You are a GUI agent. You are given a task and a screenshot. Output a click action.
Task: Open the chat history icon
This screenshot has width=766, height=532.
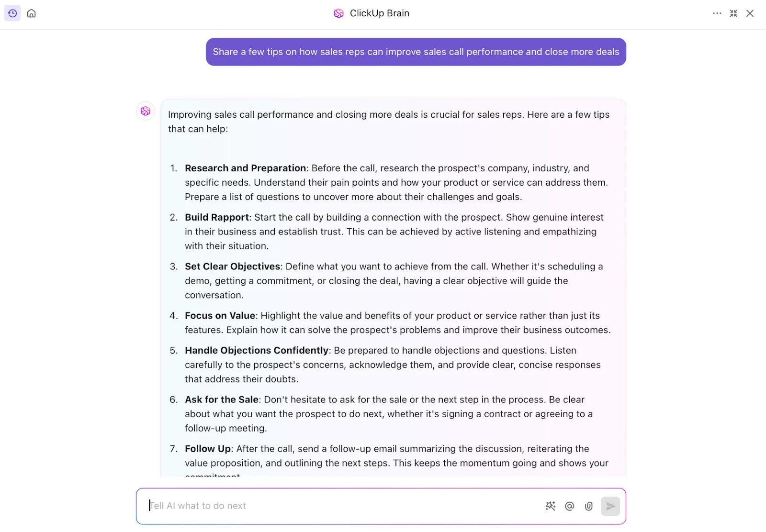click(x=12, y=13)
